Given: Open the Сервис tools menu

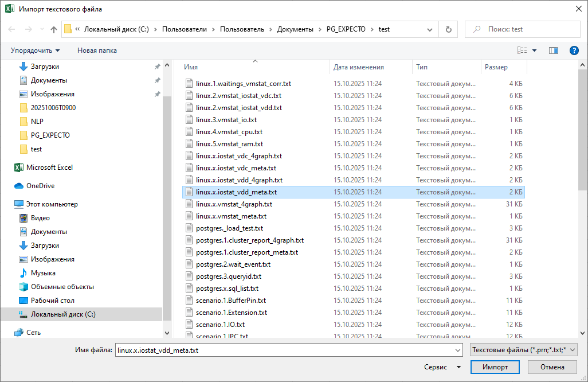Looking at the screenshot, I should (442, 367).
